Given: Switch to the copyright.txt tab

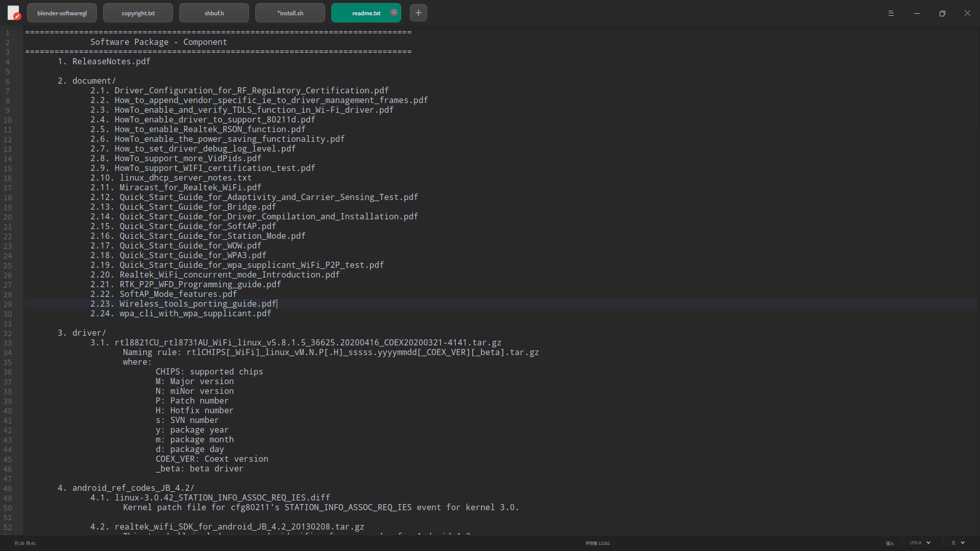Looking at the screenshot, I should (x=138, y=13).
